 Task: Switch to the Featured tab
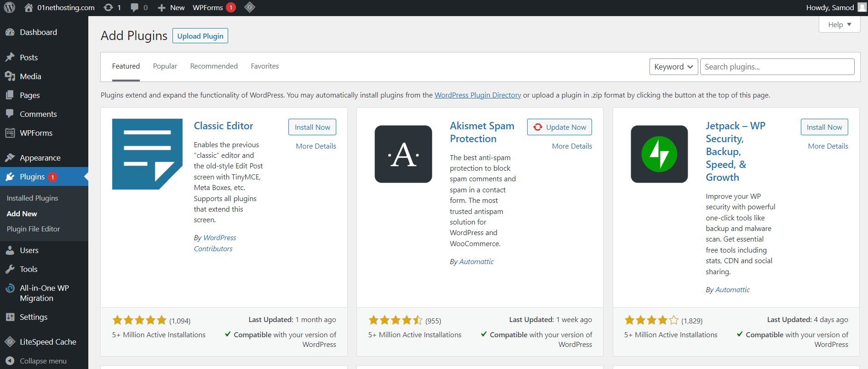click(126, 66)
